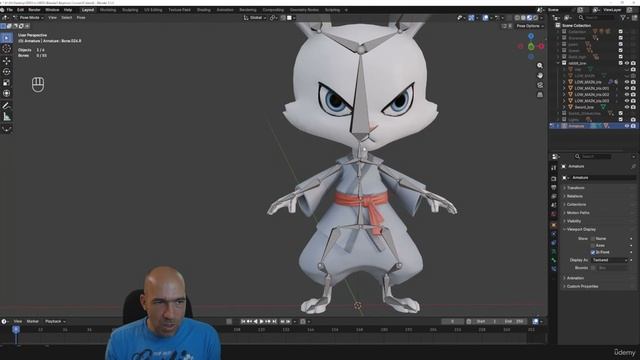Viewport: 640px width, 360px height.
Task: Open timeline Playback popover
Action: (55, 322)
